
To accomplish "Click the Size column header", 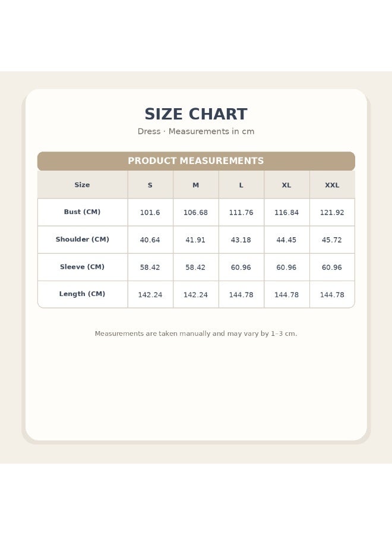I will click(82, 185).
